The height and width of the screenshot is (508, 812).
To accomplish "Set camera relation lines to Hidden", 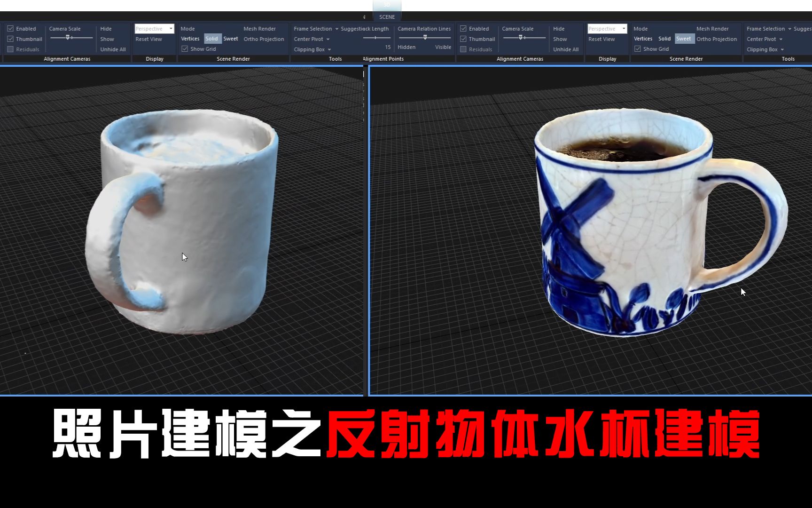I will (x=406, y=47).
